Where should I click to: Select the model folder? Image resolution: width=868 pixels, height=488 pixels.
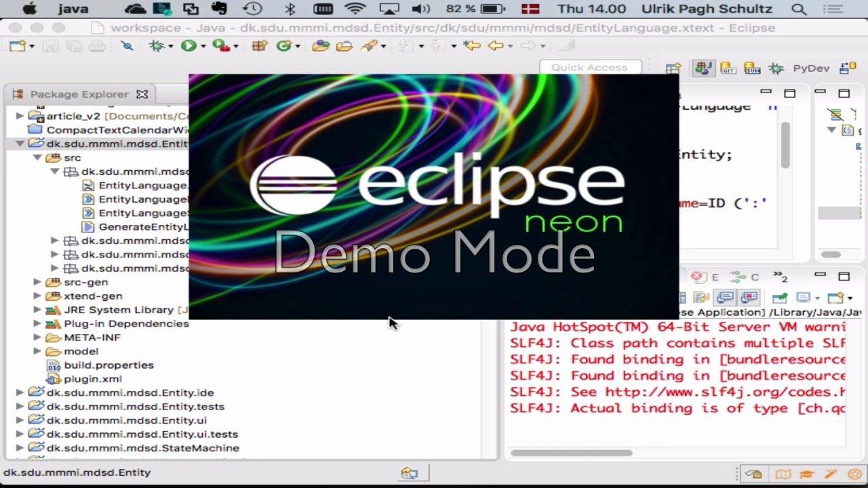click(x=72, y=351)
